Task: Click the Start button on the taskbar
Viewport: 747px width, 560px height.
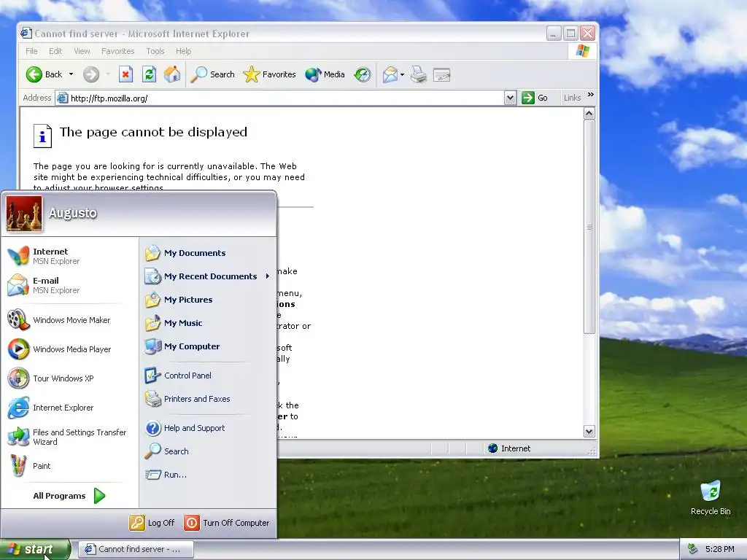Action: pos(35,549)
